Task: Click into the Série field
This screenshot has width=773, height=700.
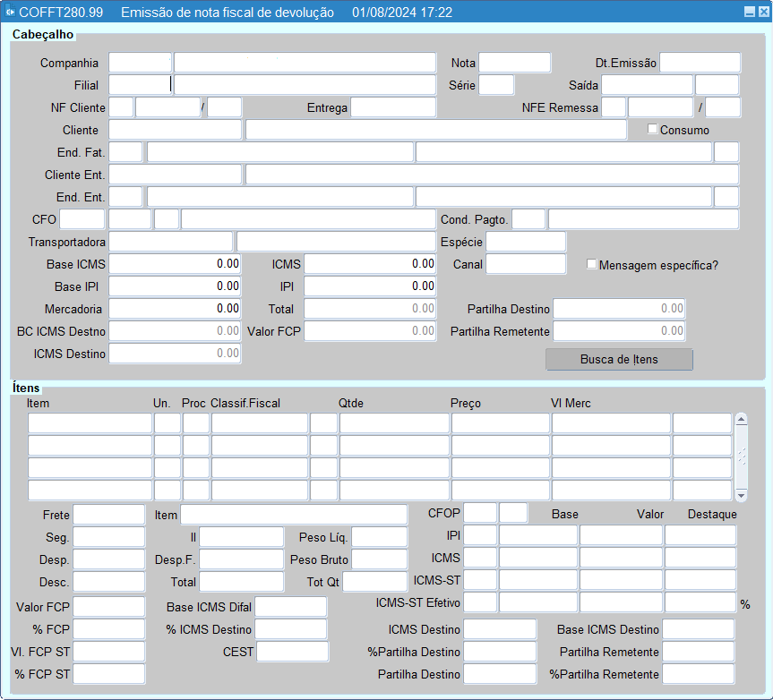Action: pos(496,85)
